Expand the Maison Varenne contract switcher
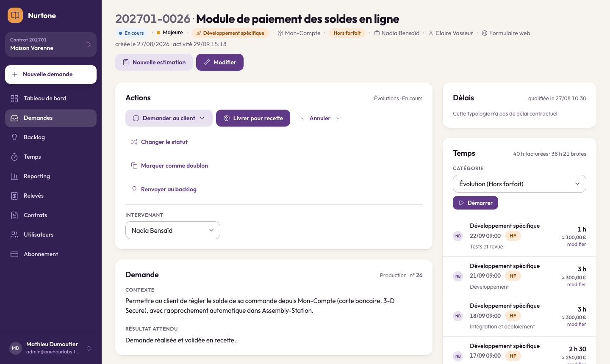This screenshot has height=364, width=610. point(51,44)
